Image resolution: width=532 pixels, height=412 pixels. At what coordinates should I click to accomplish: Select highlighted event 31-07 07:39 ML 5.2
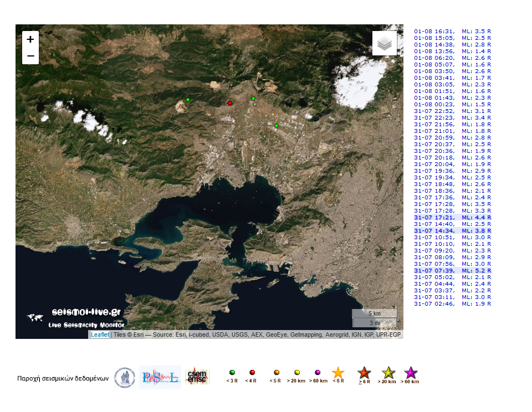click(453, 271)
